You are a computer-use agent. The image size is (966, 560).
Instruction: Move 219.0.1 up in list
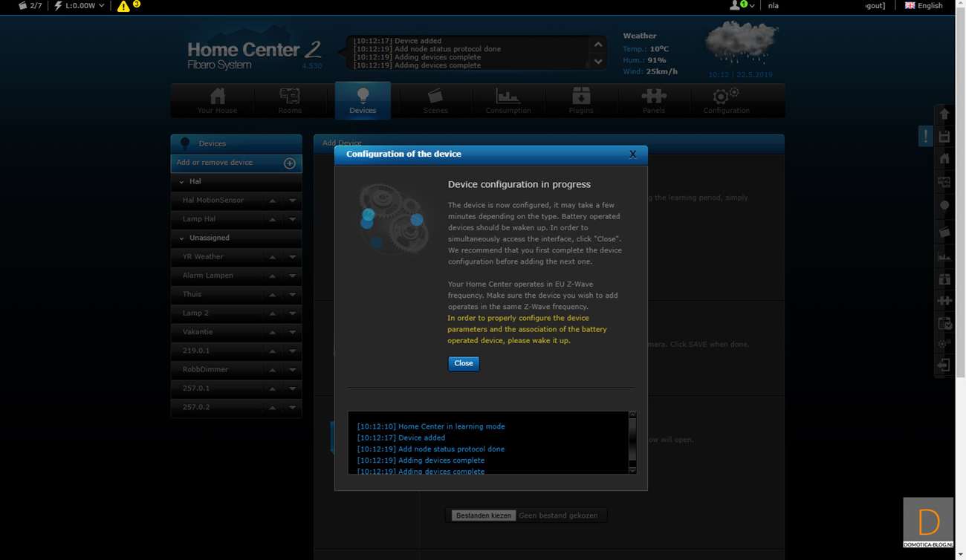pos(273,351)
